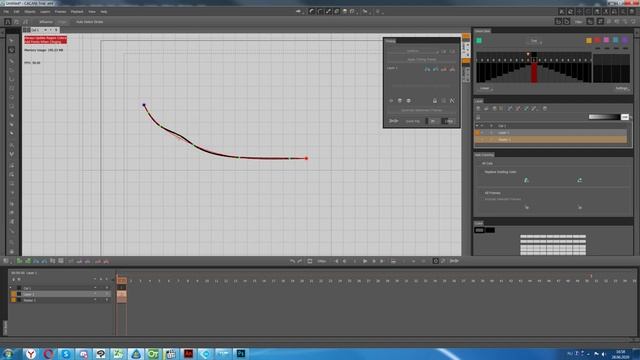Screen dimensions: 640x360
Task: Open the Help menu
Action: click(104, 12)
